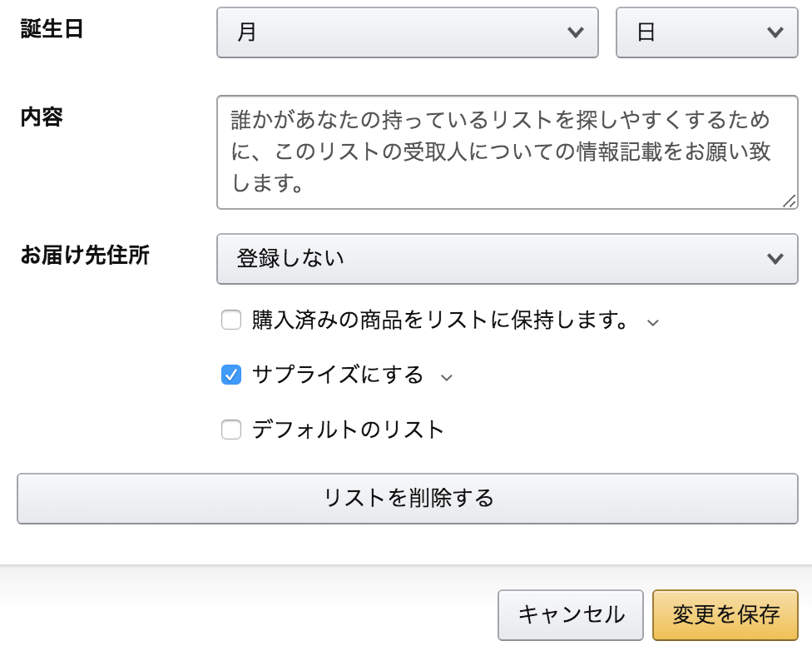Click the デフォルトのリスト label text
The height and width of the screenshot is (656, 812).
pos(348,430)
